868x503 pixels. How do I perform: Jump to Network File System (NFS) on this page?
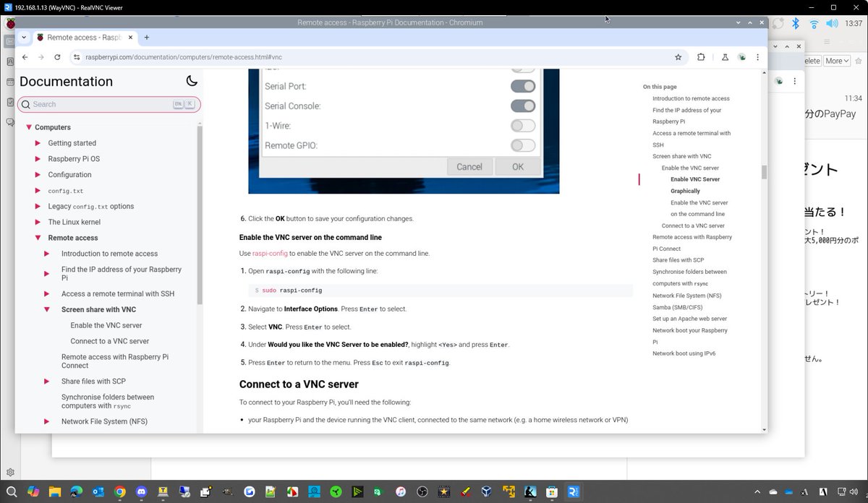pyautogui.click(x=687, y=296)
